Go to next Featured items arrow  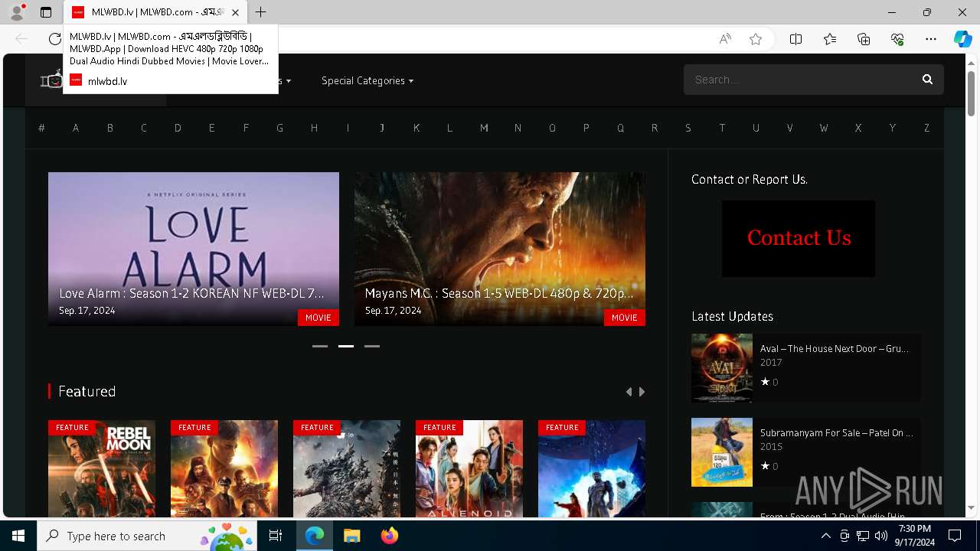(642, 392)
